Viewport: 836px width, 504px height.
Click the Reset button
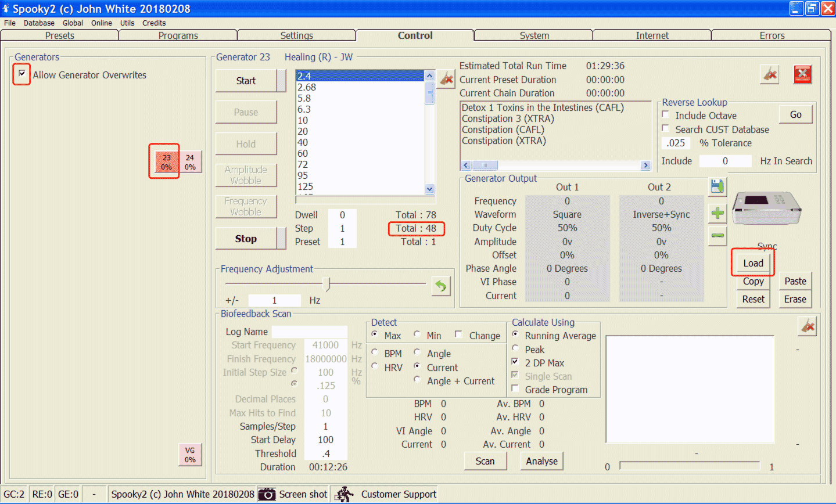[x=754, y=299]
